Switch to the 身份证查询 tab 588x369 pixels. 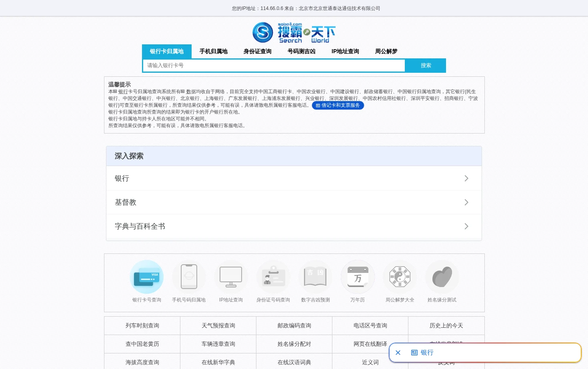[x=258, y=52]
